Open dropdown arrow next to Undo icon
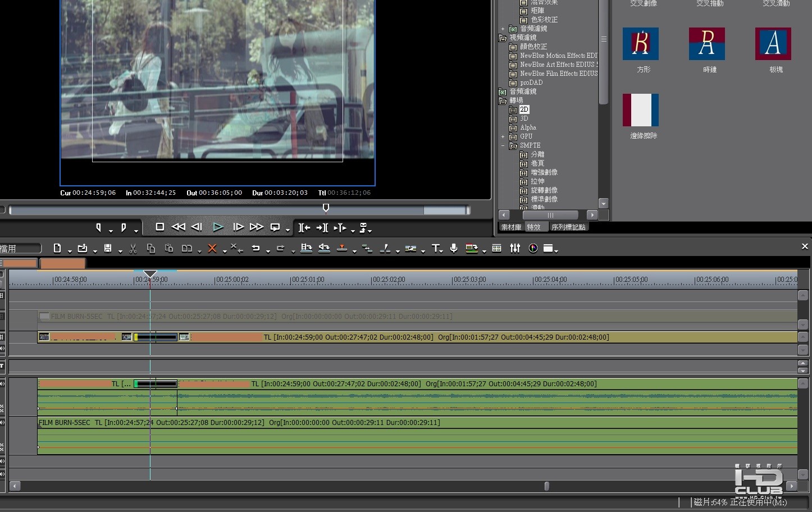 (x=268, y=251)
